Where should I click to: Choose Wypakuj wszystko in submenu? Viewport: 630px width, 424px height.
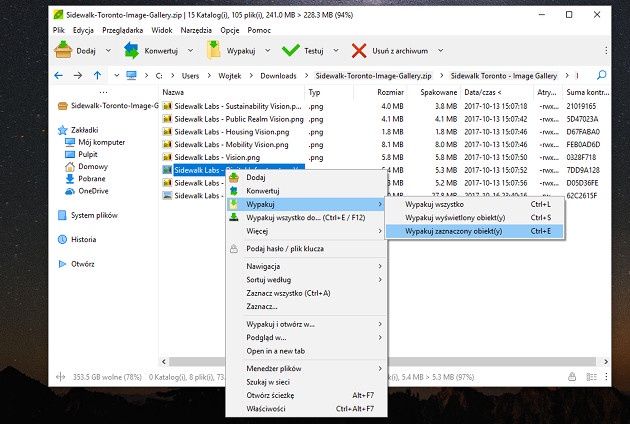pos(475,204)
